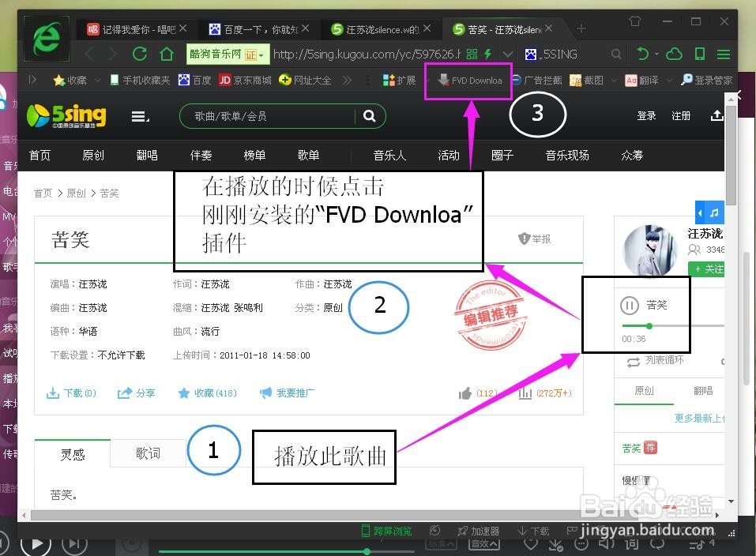Click the browser back arrow
Image resolution: width=756 pixels, height=556 pixels.
click(89, 54)
